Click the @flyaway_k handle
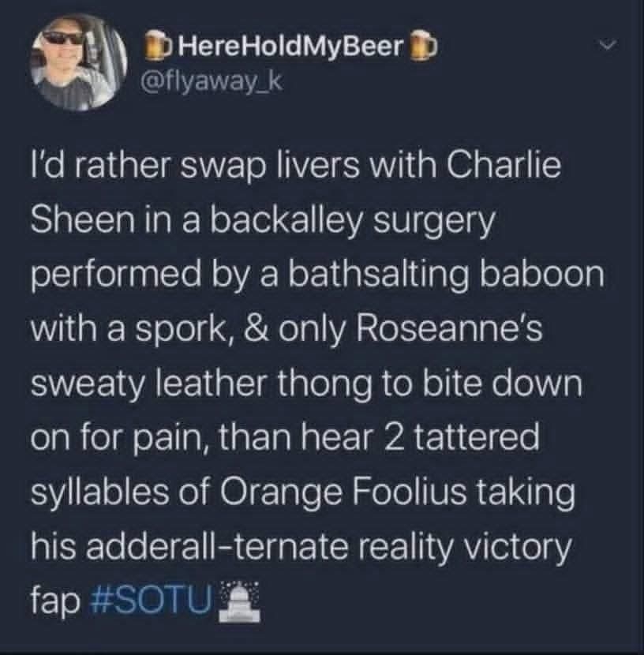 pos(198,80)
